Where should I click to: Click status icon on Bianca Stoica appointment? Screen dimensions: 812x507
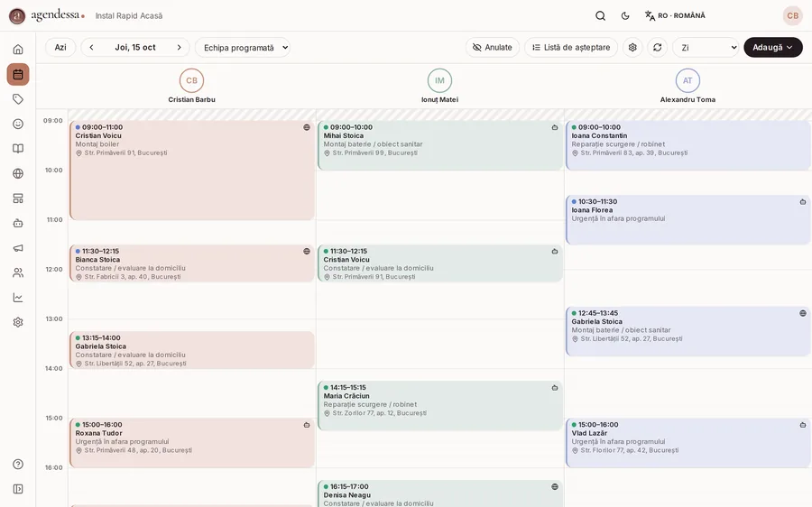[x=307, y=251]
